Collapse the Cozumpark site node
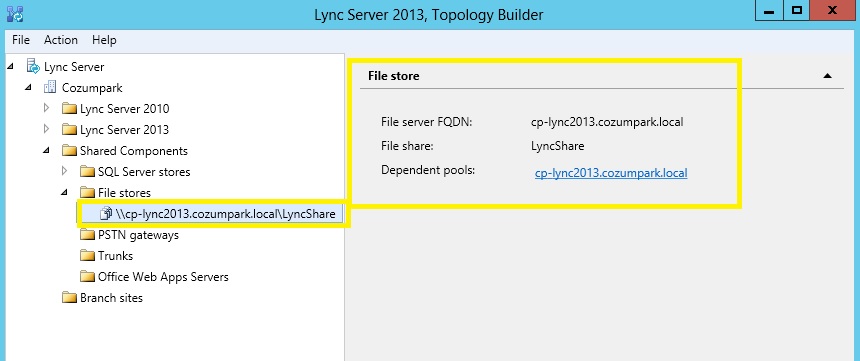The height and width of the screenshot is (361, 860). point(29,88)
